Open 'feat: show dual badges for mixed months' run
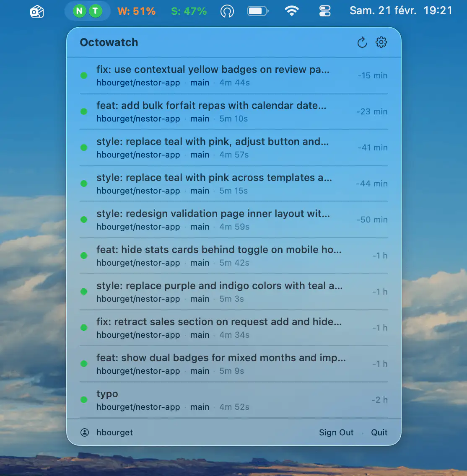 (234, 364)
